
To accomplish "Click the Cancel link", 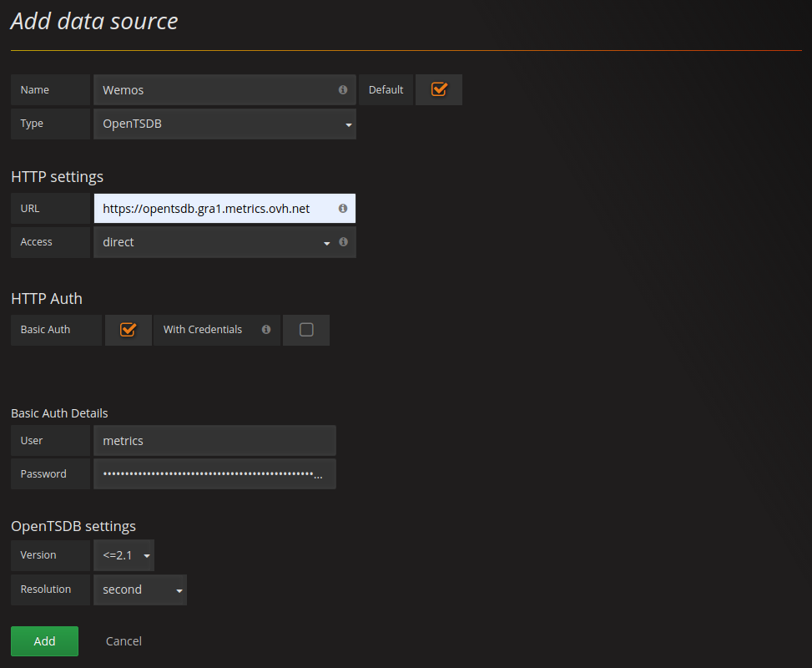I will pyautogui.click(x=123, y=641).
